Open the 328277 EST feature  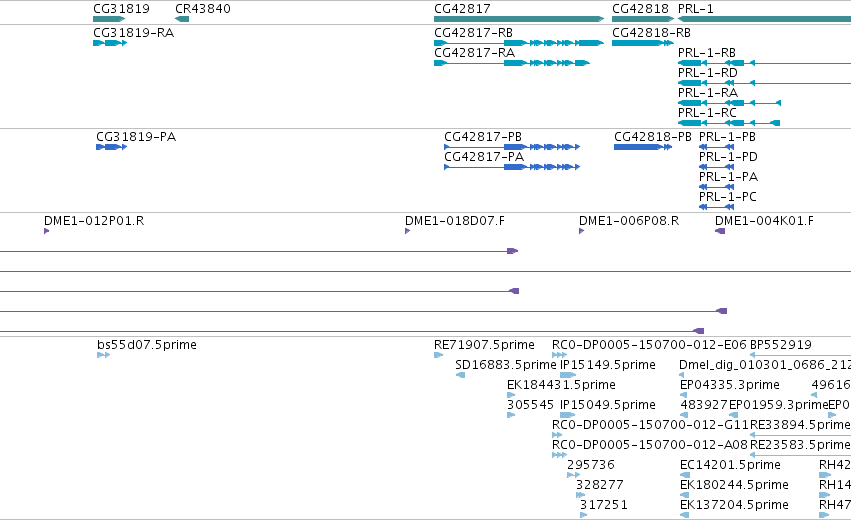pos(581,495)
